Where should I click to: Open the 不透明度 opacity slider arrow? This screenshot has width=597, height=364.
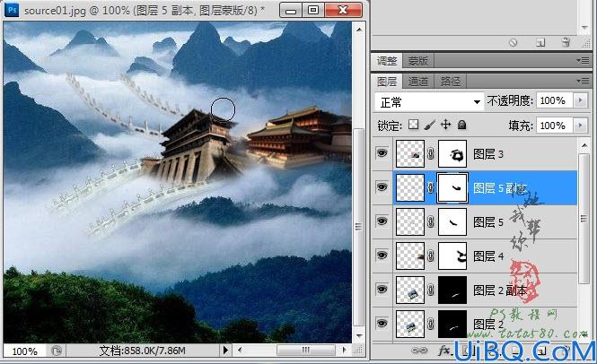click(x=580, y=100)
